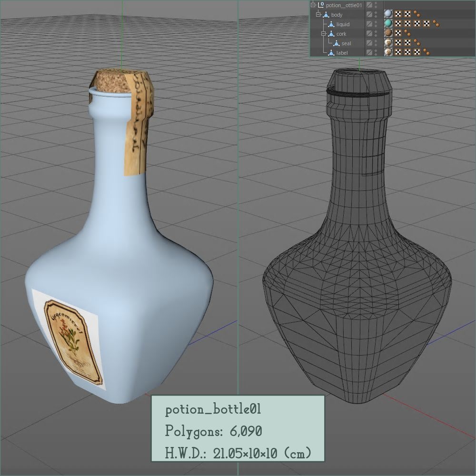This screenshot has height=476, width=476.
Task: Toggle layer box for cork row
Action: [369, 33]
